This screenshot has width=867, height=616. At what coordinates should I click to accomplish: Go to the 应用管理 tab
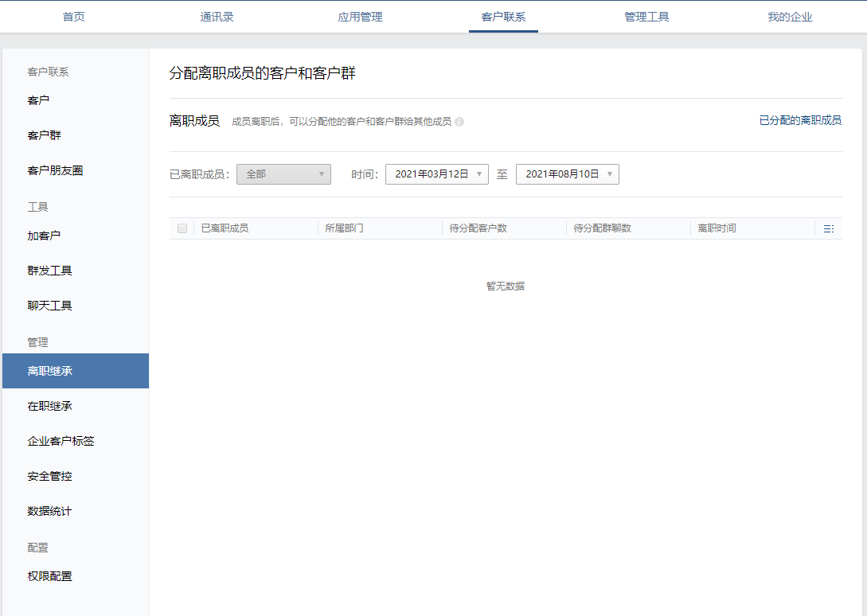360,17
